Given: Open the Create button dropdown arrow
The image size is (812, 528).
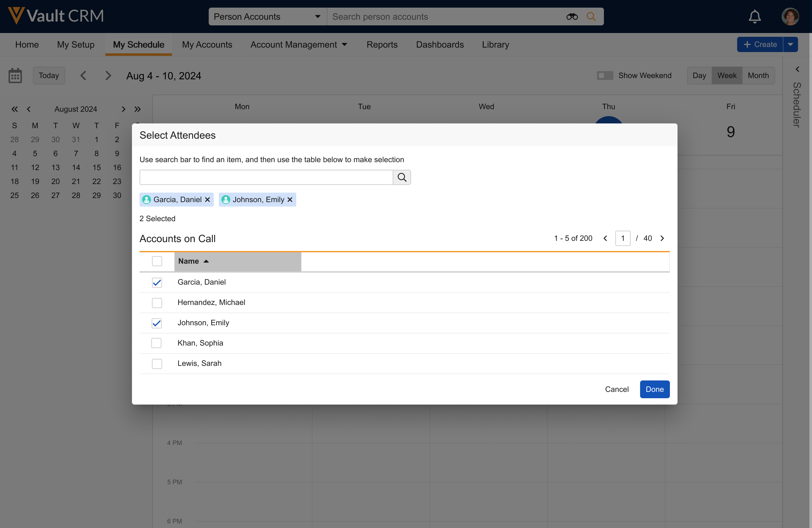Looking at the screenshot, I should coord(790,45).
